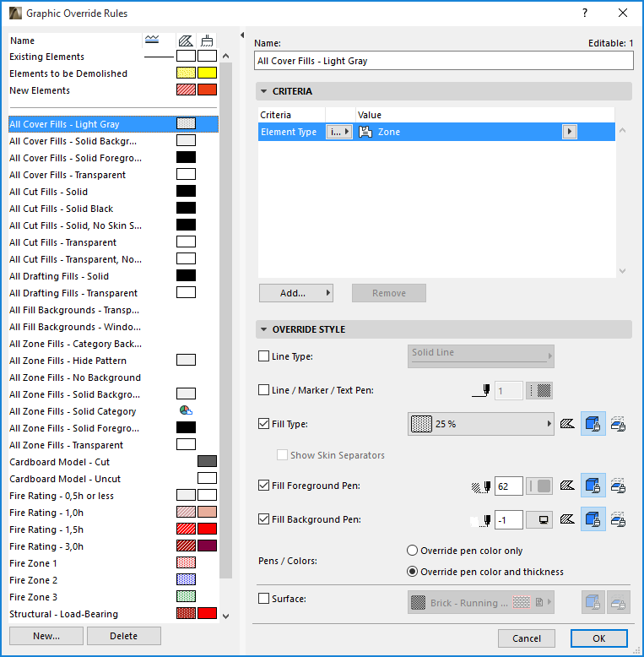
Task: Click the Name text field
Action: 443,61
